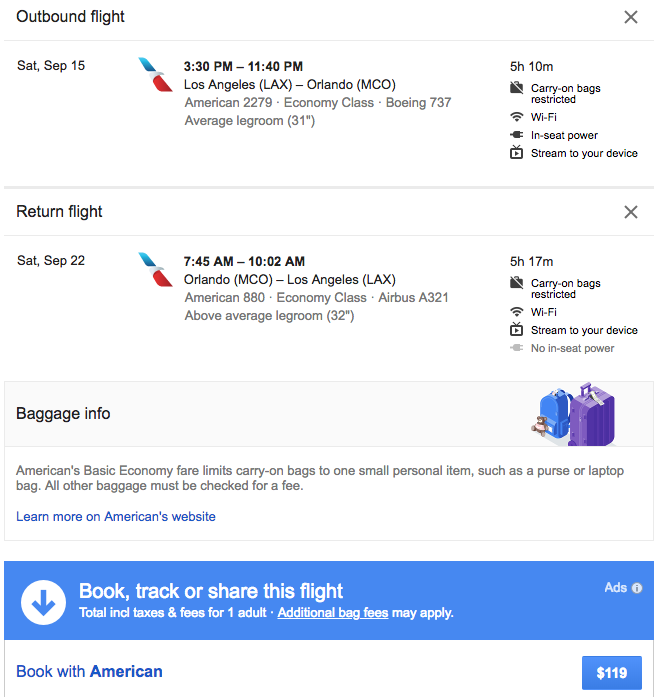Close the Return flight panel
Image resolution: width=669 pixels, height=697 pixels.
pyautogui.click(x=631, y=212)
